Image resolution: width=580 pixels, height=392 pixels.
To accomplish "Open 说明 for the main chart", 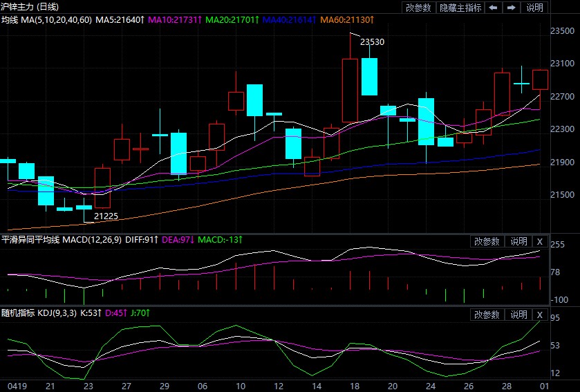I will pyautogui.click(x=535, y=8).
